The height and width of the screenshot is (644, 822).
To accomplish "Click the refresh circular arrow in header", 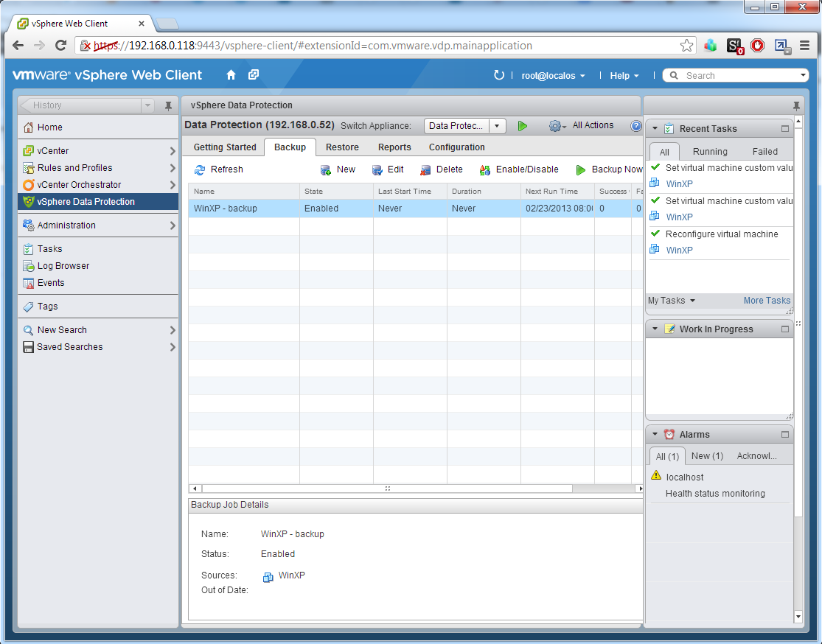I will click(498, 75).
